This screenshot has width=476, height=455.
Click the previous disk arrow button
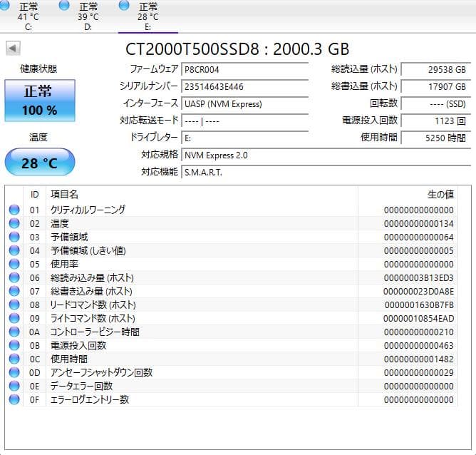(x=13, y=48)
